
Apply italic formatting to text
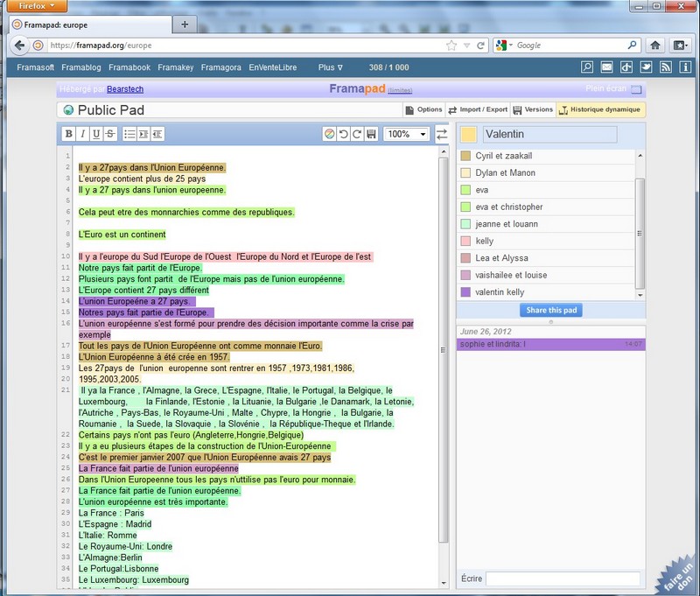[x=83, y=134]
